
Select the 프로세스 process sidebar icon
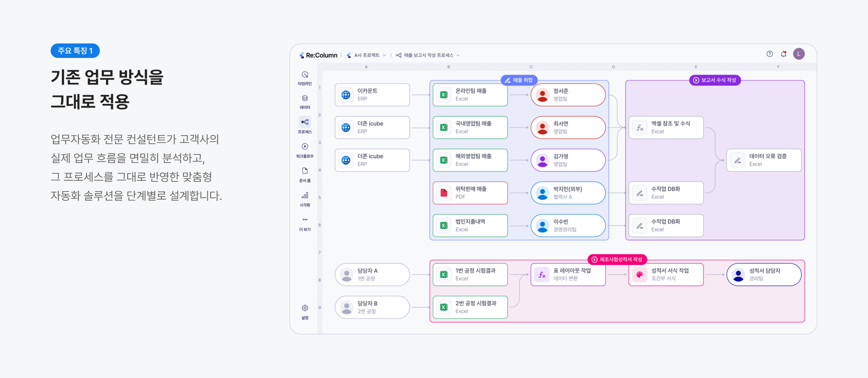(x=305, y=123)
